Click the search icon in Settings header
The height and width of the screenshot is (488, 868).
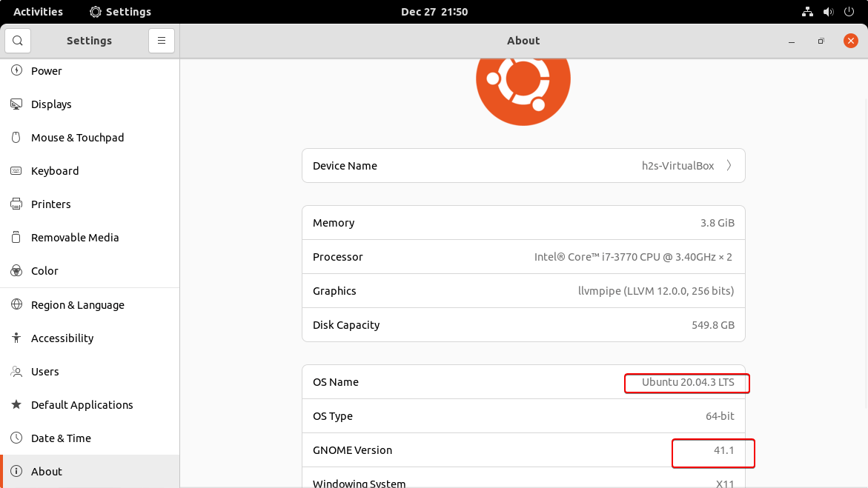(x=18, y=41)
